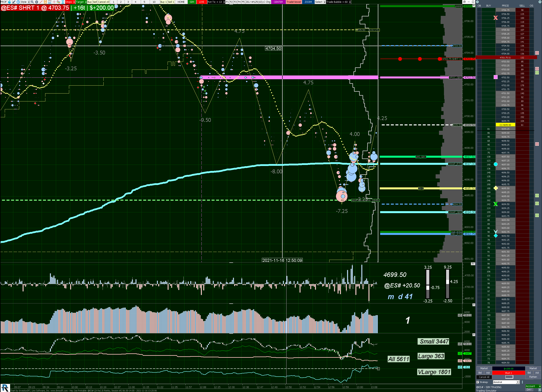Click the green X marker at 4694.50

click(x=495, y=204)
